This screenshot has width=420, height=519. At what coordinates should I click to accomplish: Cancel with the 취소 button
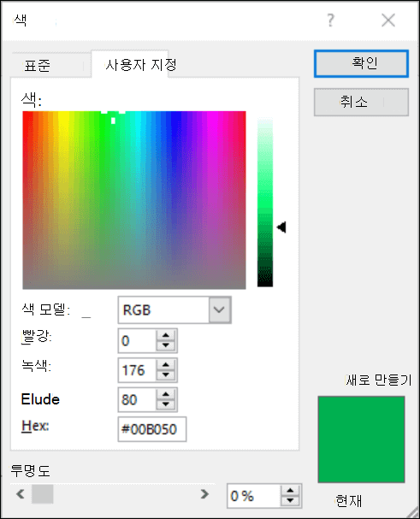coord(361,102)
